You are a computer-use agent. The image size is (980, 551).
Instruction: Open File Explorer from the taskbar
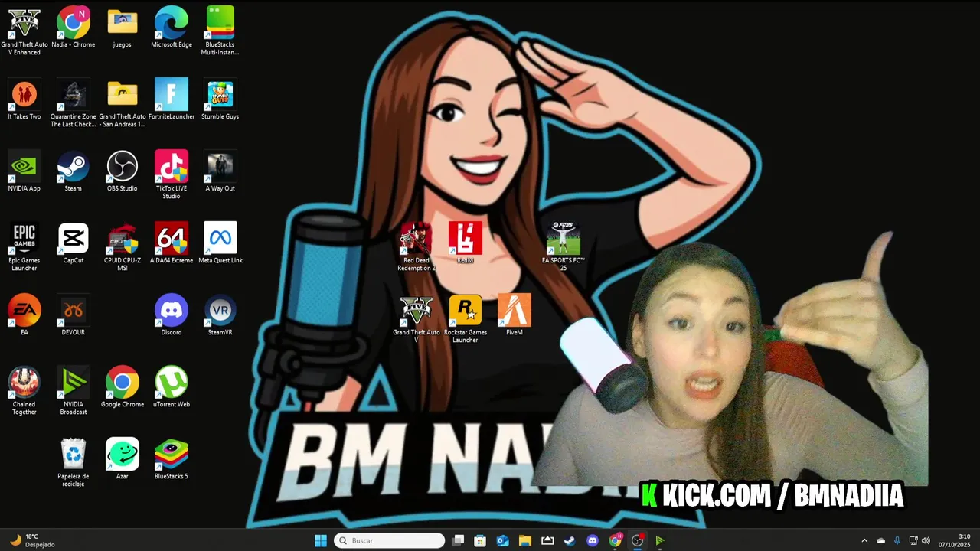coord(525,540)
